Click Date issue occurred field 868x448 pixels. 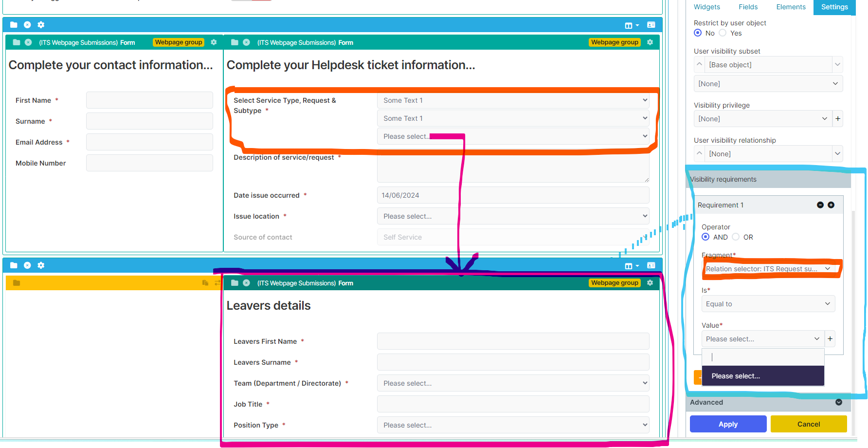click(x=513, y=195)
